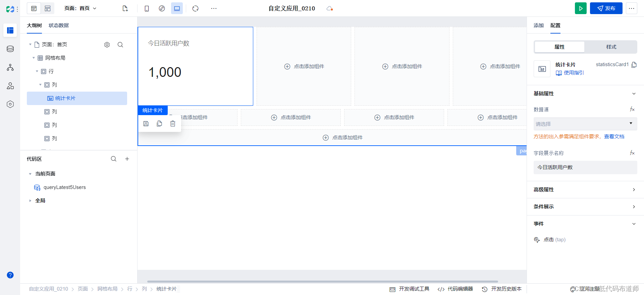The width and height of the screenshot is (644, 295).
Task: Add component in the bottom full-width canvas row
Action: (343, 138)
